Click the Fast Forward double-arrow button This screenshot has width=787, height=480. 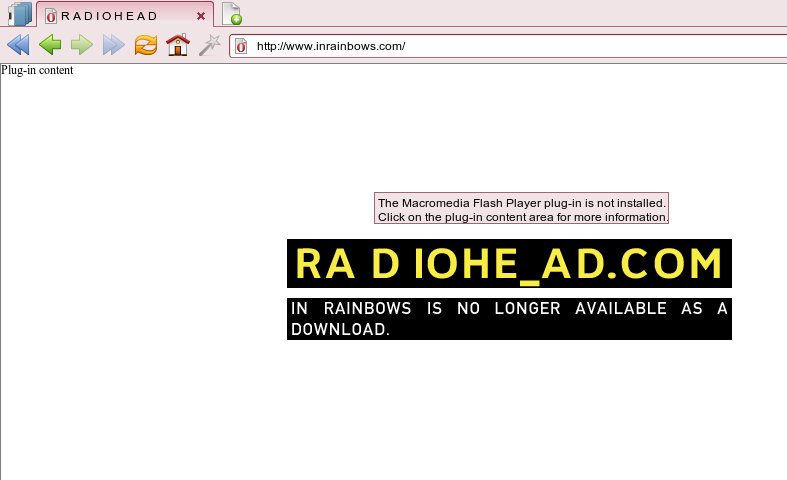(x=113, y=45)
